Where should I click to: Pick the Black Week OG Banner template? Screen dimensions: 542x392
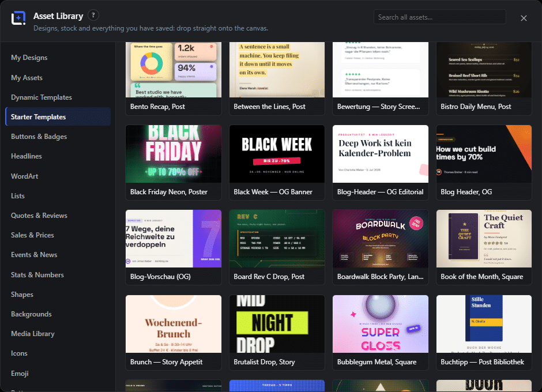pos(277,163)
